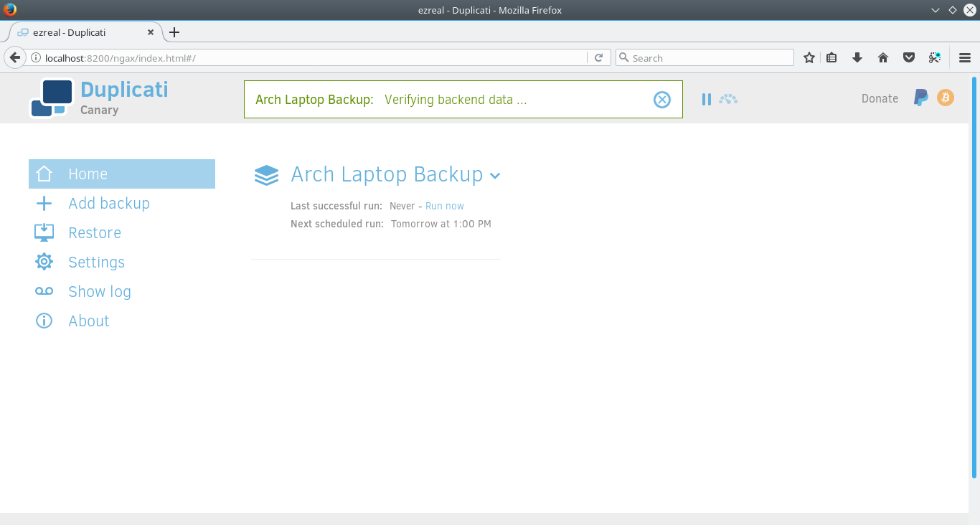Click the Restore monitor icon
This screenshot has height=525, width=980.
click(x=44, y=232)
